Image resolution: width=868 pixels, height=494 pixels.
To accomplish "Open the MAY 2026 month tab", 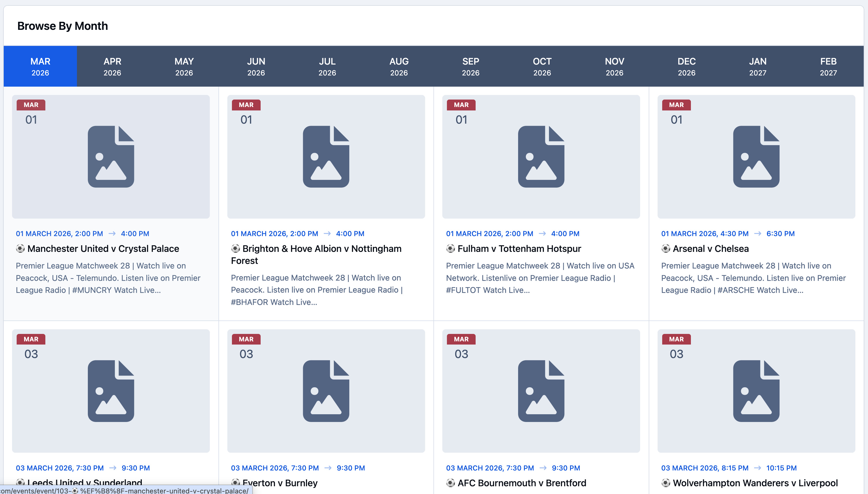I will (x=184, y=67).
